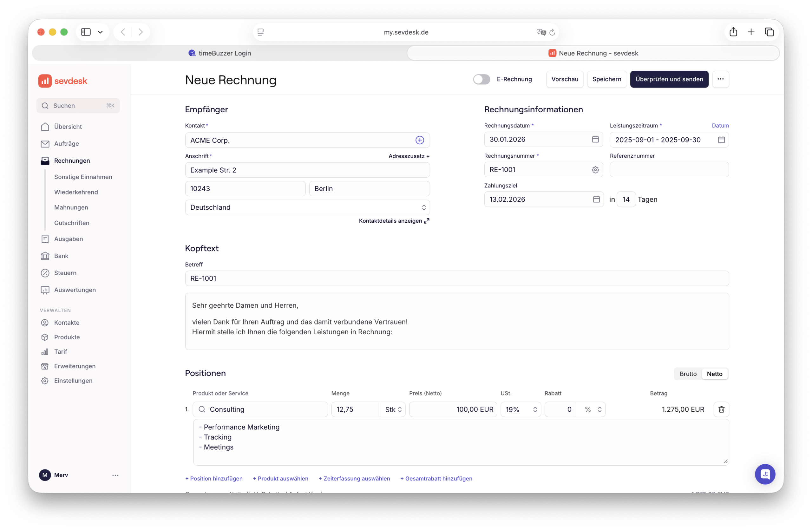Open the Deutschland country dropdown
The height and width of the screenshot is (530, 812).
[307, 207]
